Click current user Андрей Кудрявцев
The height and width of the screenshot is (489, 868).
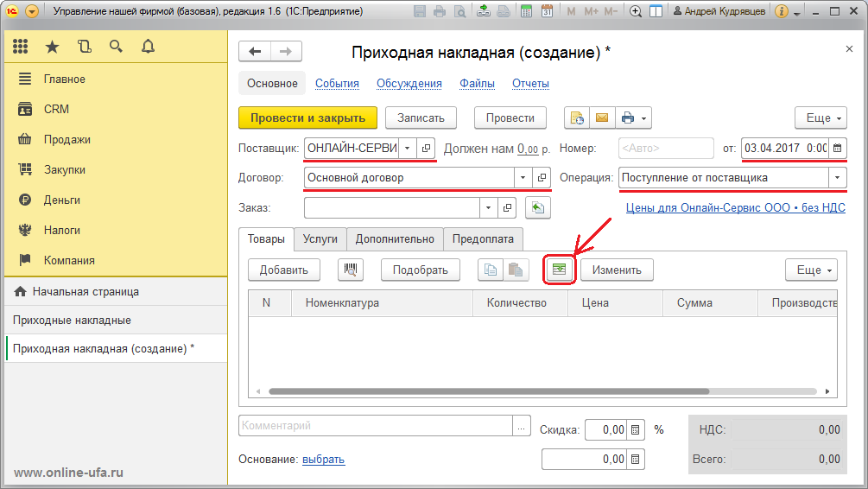click(719, 11)
